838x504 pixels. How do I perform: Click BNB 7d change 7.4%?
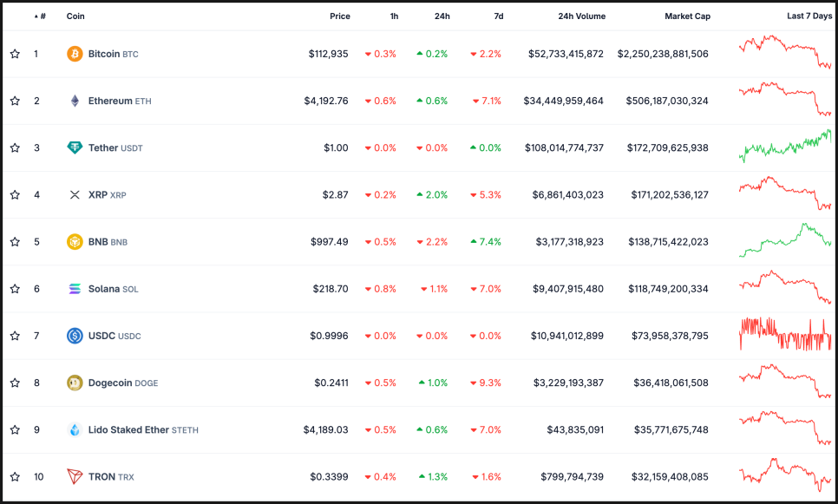point(486,242)
